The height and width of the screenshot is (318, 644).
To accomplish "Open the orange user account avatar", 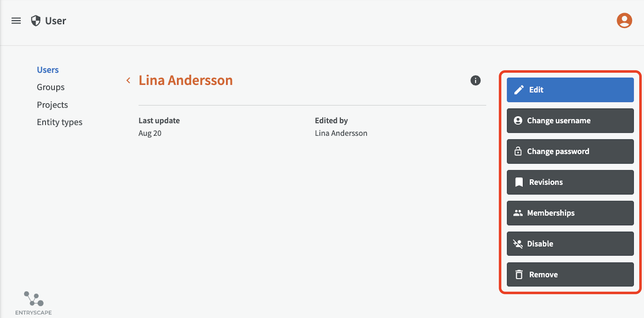I will coord(624,21).
